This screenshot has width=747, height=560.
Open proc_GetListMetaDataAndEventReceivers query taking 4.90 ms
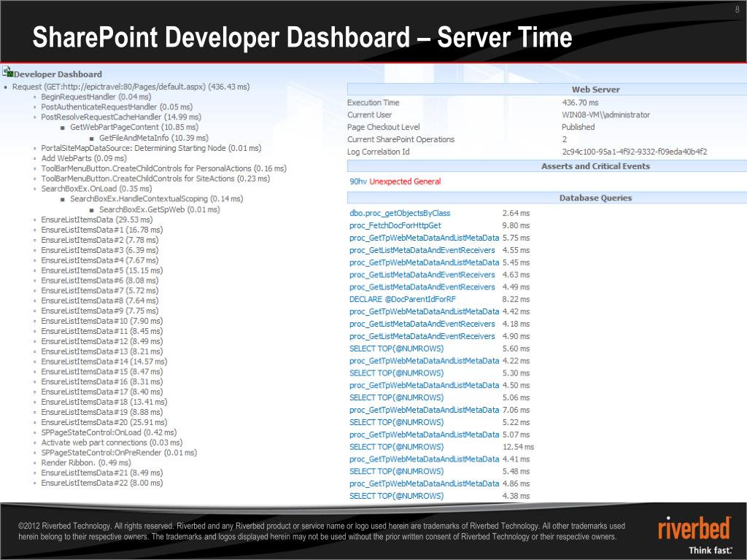click(422, 336)
